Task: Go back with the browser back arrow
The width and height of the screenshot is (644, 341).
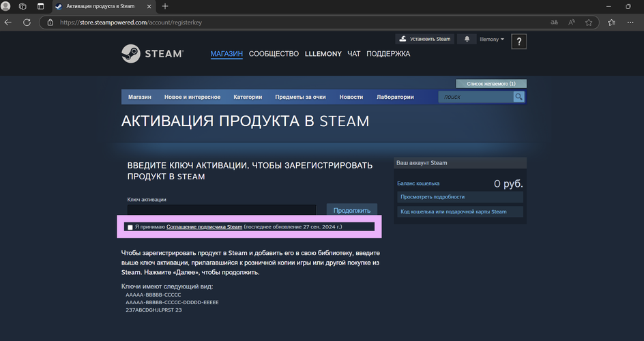Action: click(8, 23)
